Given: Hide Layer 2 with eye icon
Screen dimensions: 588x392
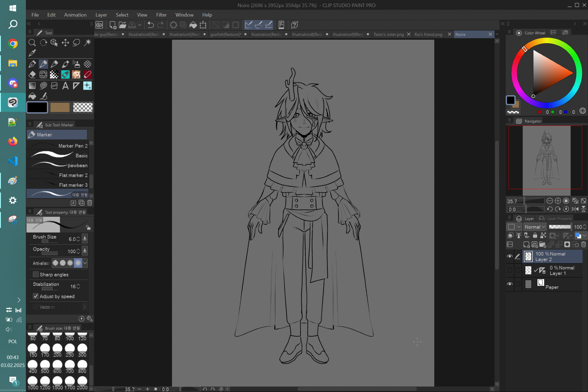Looking at the screenshot, I should tap(510, 256).
